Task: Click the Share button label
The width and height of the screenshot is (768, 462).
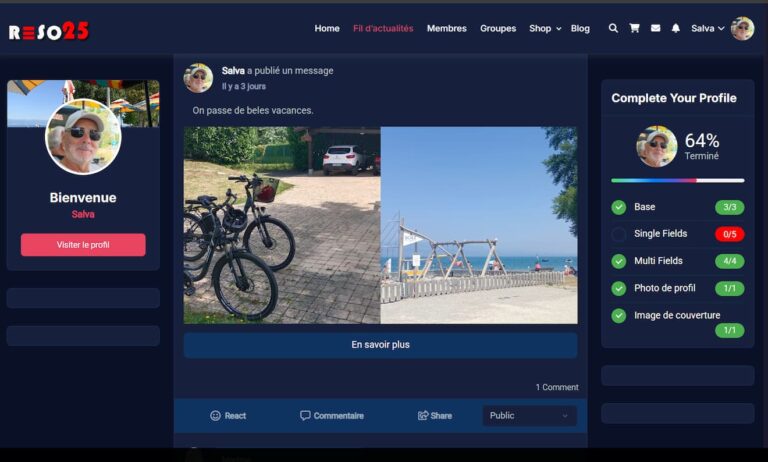Action: (x=441, y=415)
